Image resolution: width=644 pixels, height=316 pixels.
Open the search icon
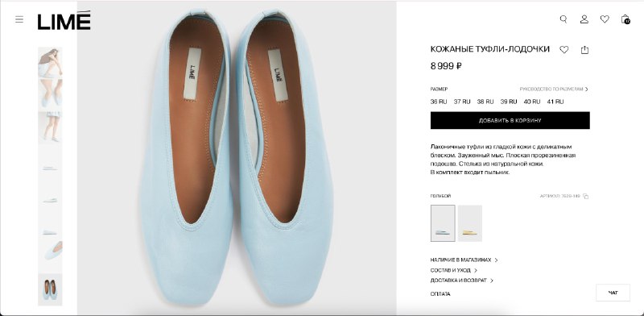(563, 19)
